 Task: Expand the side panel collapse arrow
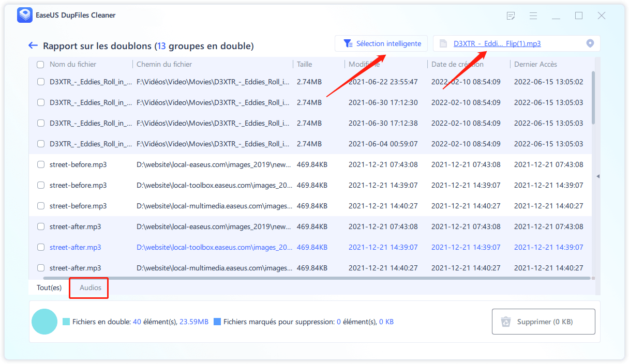click(598, 176)
